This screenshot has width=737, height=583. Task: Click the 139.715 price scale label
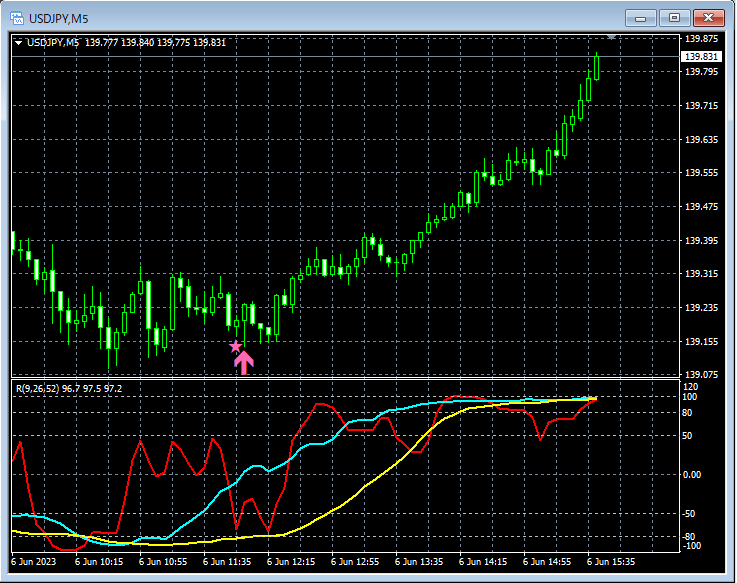701,106
